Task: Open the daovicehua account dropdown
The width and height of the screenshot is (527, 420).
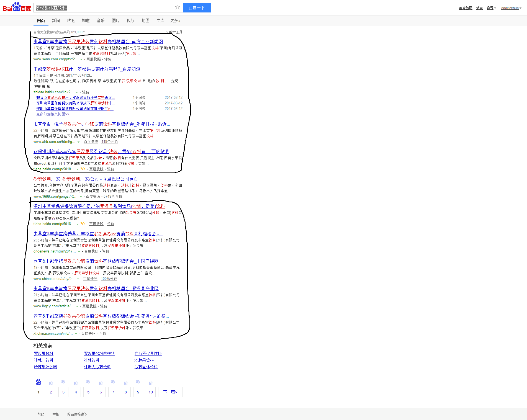Action: (511, 8)
